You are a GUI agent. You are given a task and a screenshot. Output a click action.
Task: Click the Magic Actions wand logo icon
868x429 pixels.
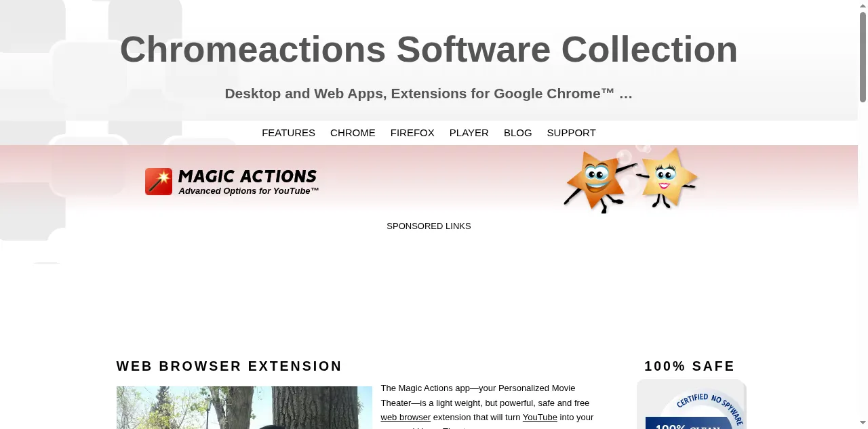(159, 182)
